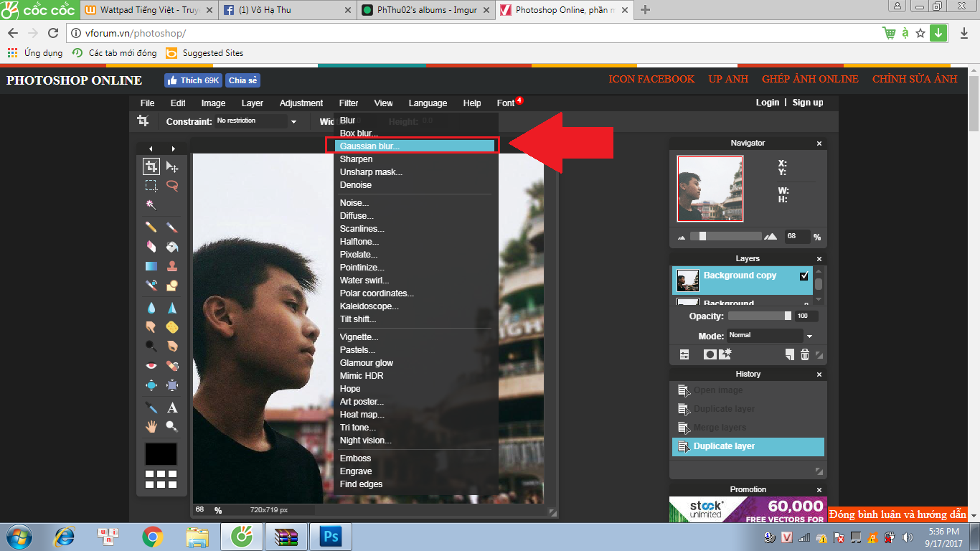Open the GHÉP ẢNH ONLINE link
The image size is (980, 551).
tap(810, 79)
